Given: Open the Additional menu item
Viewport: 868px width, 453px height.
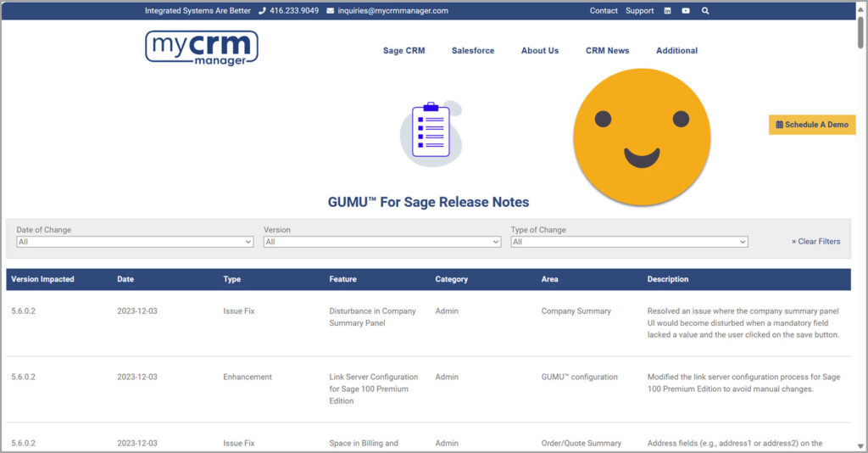Looking at the screenshot, I should (676, 51).
